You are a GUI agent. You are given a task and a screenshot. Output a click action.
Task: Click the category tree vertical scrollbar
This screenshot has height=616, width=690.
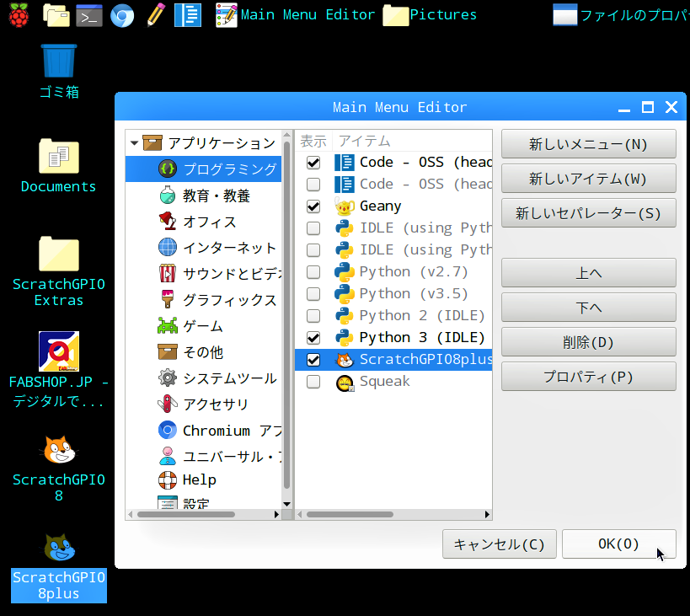point(287,314)
